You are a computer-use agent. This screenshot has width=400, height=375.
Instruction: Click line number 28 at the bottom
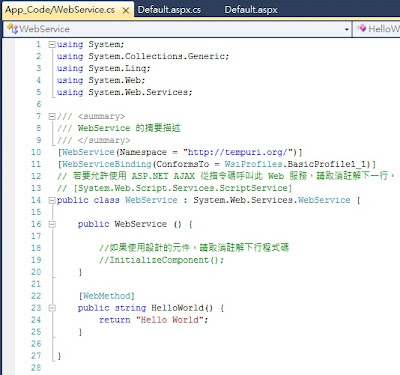coord(36,368)
